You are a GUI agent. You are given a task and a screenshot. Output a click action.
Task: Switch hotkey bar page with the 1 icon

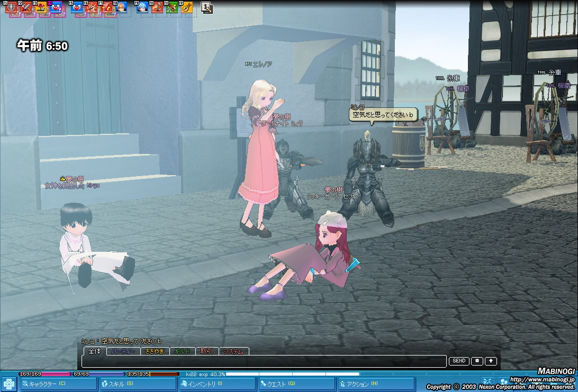click(x=207, y=7)
